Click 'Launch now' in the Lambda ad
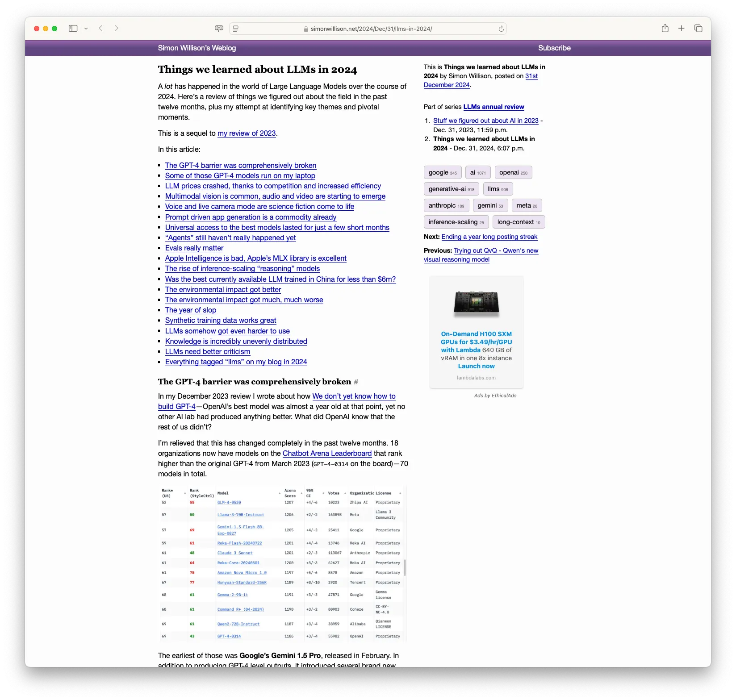Viewport: 736px width, 700px height. tap(477, 366)
